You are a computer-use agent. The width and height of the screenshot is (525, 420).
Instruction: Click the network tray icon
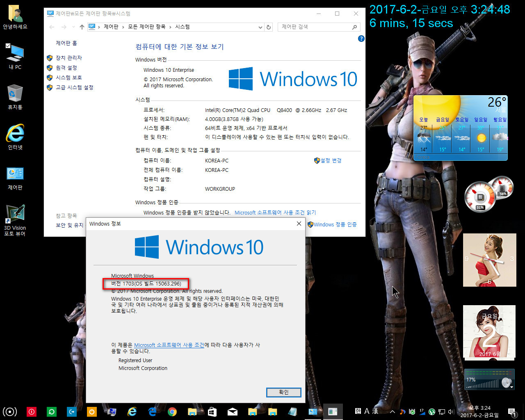coord(442,411)
